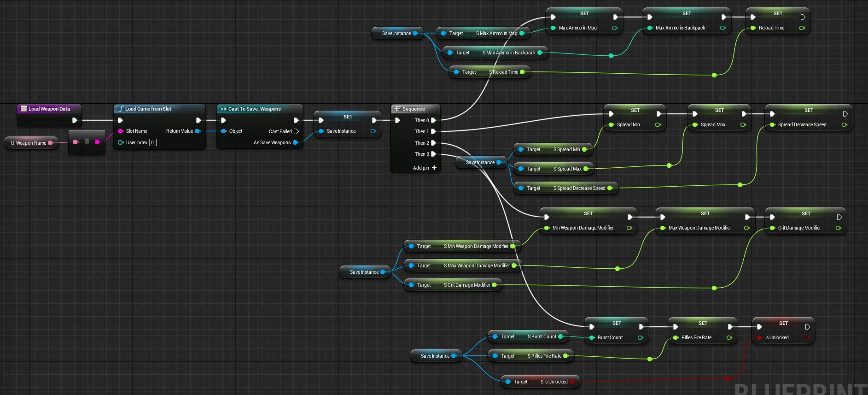Click the Load Weapon Data event node icon
This screenshot has width=868, height=395.
click(23, 109)
